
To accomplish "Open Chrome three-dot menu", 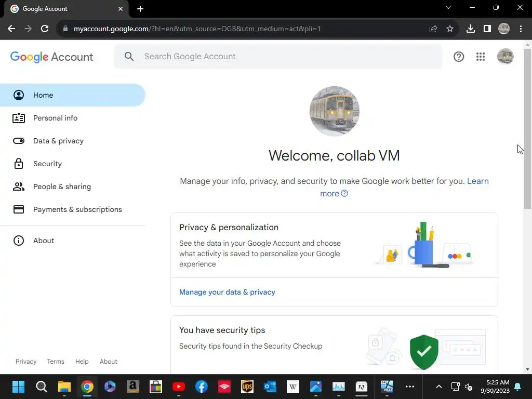I will (x=521, y=29).
